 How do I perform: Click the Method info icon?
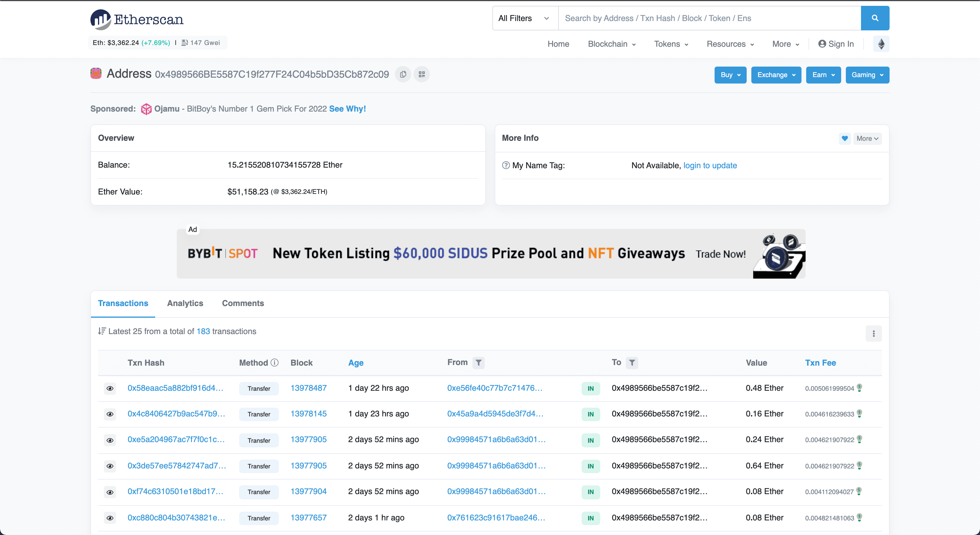[274, 363]
